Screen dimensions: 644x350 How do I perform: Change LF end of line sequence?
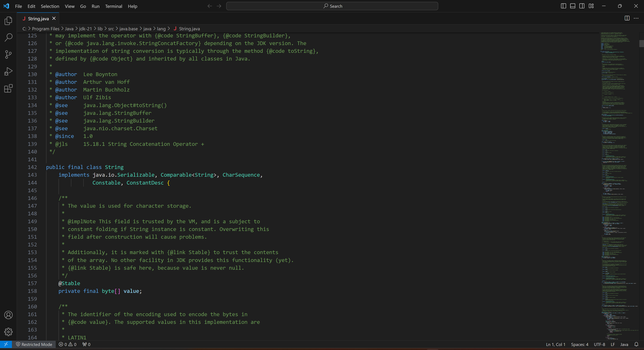click(613, 344)
